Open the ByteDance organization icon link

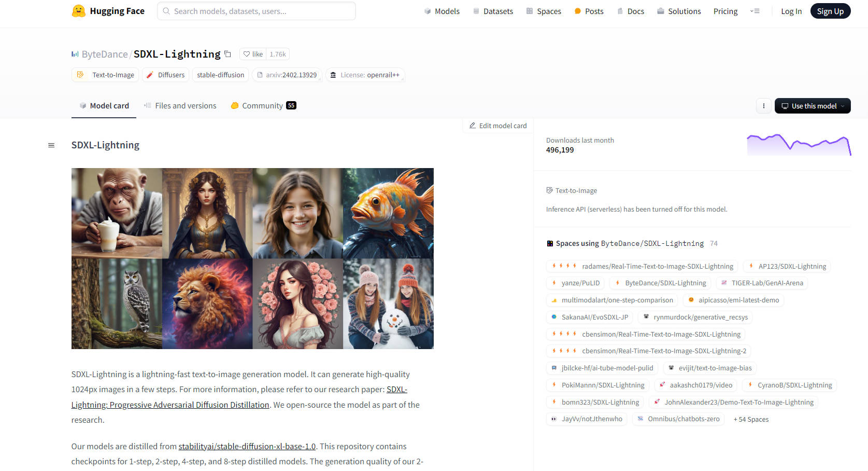pos(75,54)
